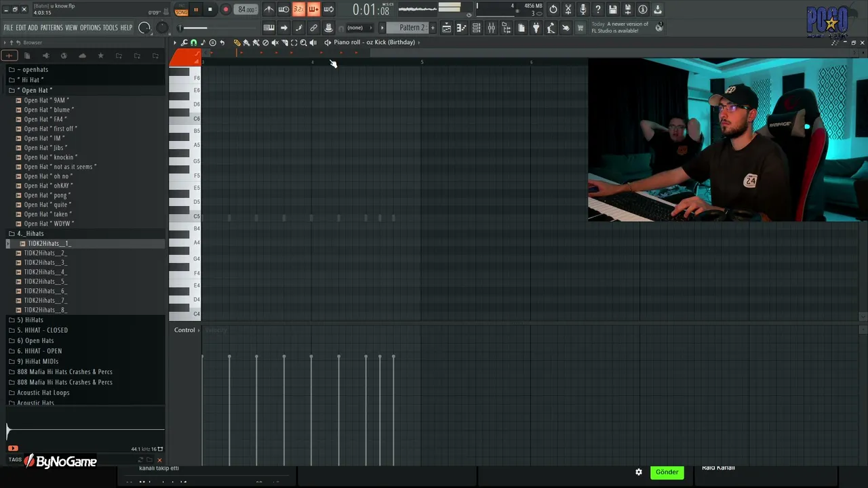Open the Mixer window icon
Viewport: 868px width, 488px height.
click(x=491, y=28)
